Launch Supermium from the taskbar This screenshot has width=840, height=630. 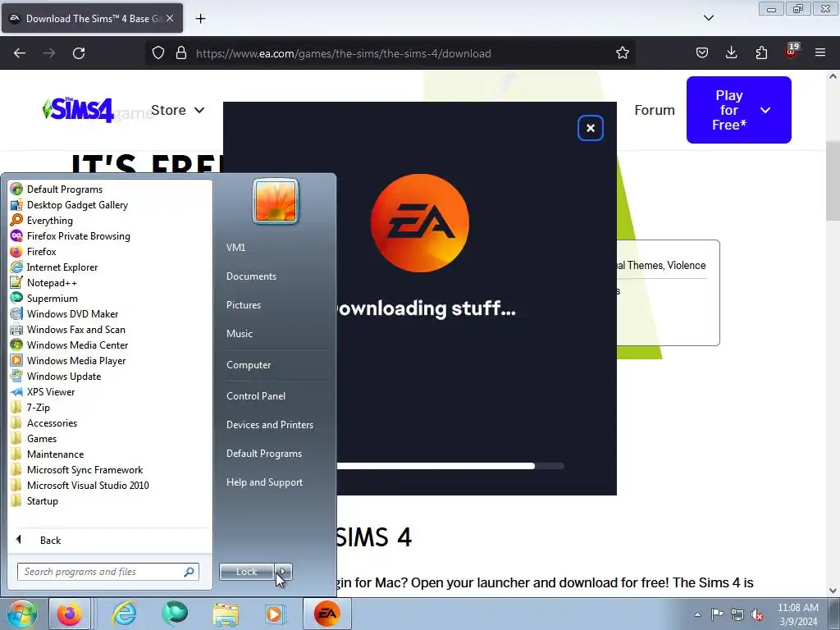click(175, 614)
